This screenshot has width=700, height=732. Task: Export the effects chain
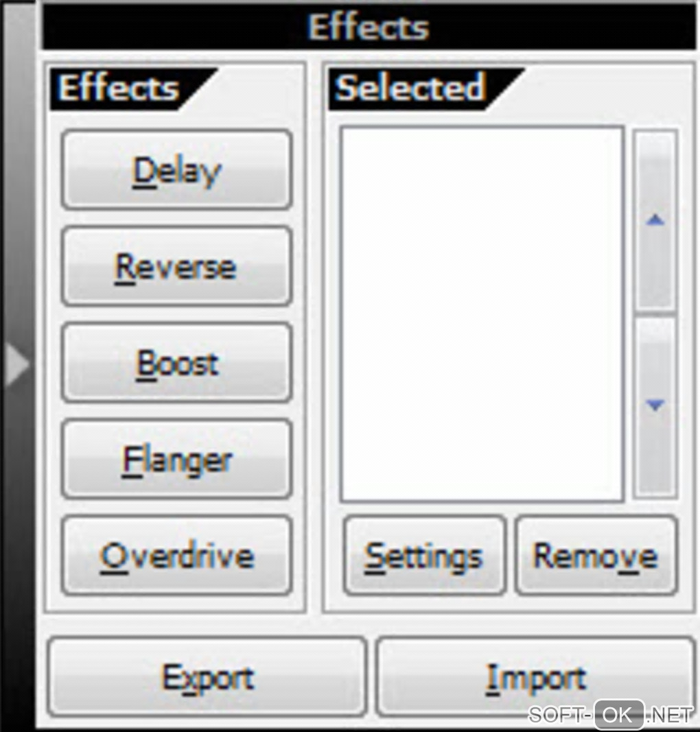click(207, 677)
